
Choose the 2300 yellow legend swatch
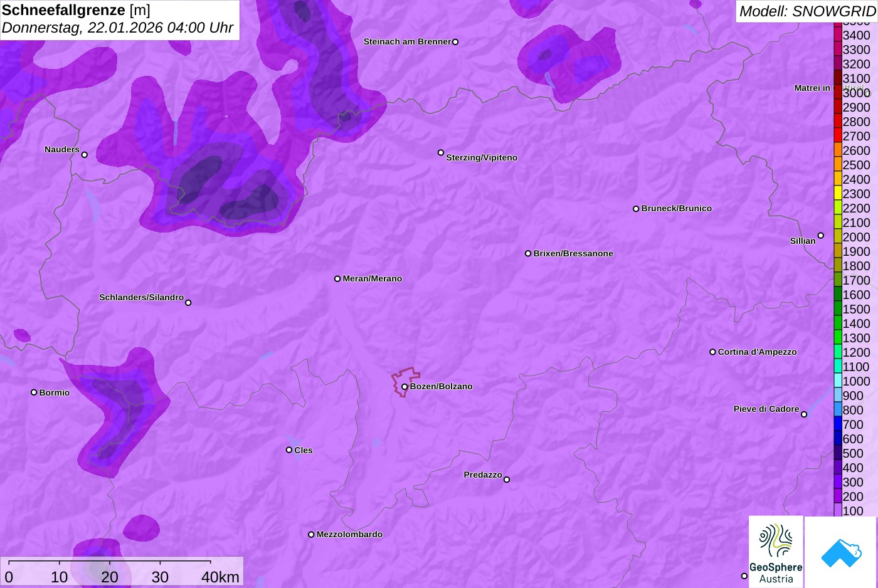pyautogui.click(x=838, y=194)
